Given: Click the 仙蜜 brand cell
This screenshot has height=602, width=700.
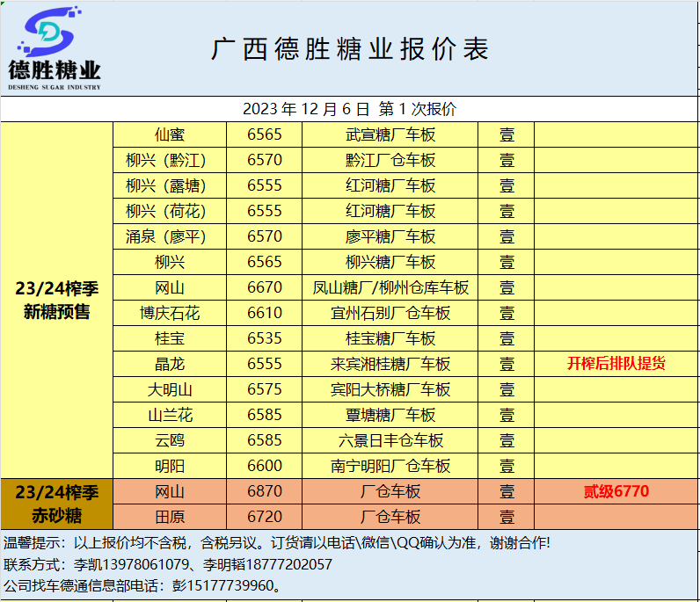Looking at the screenshot, I should [170, 135].
